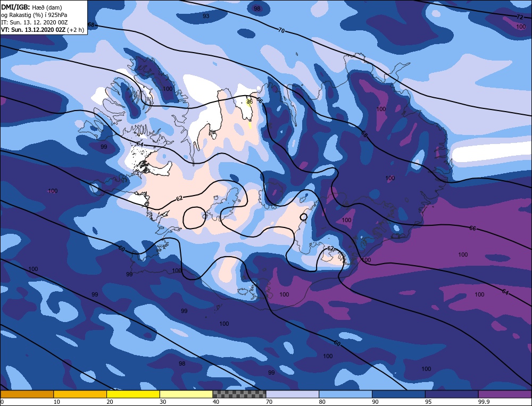Select the bright yellow 20–30 legend swatch
The height and width of the screenshot is (406, 532).
(x=133, y=394)
